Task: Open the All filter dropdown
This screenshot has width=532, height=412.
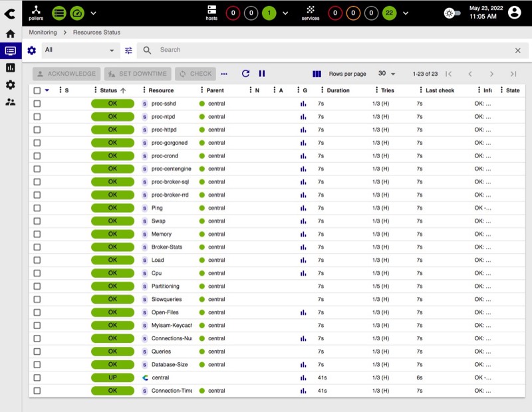Action: (x=79, y=50)
